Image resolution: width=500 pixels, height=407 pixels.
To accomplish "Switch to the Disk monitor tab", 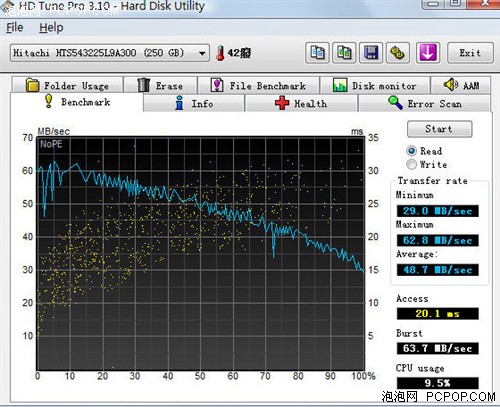I will (375, 85).
